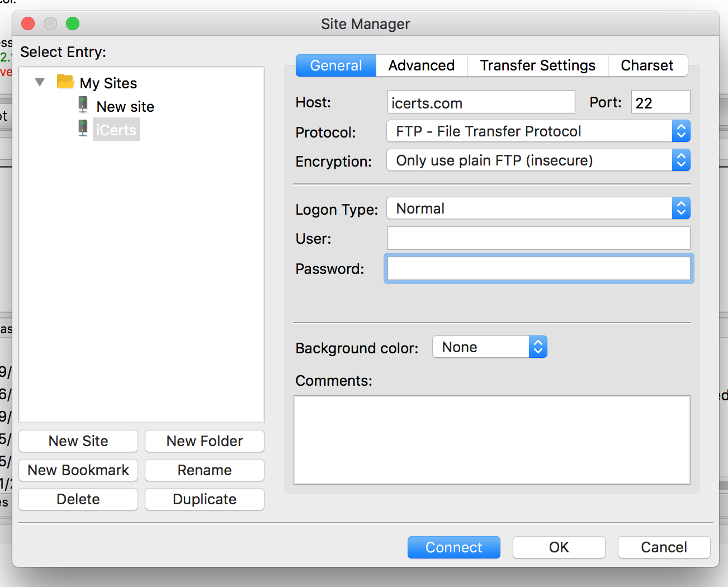Click the New Folder button

click(x=205, y=441)
